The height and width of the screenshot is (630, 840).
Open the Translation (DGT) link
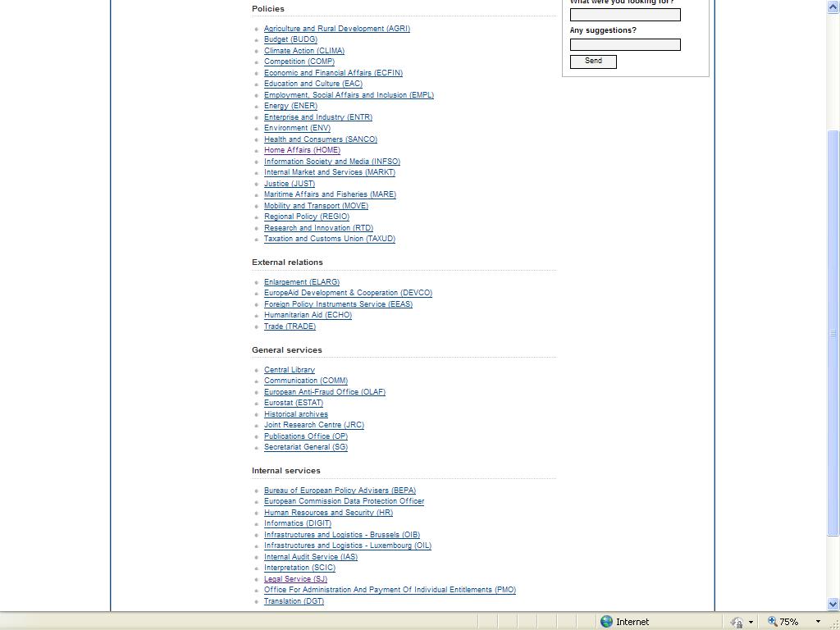click(294, 601)
